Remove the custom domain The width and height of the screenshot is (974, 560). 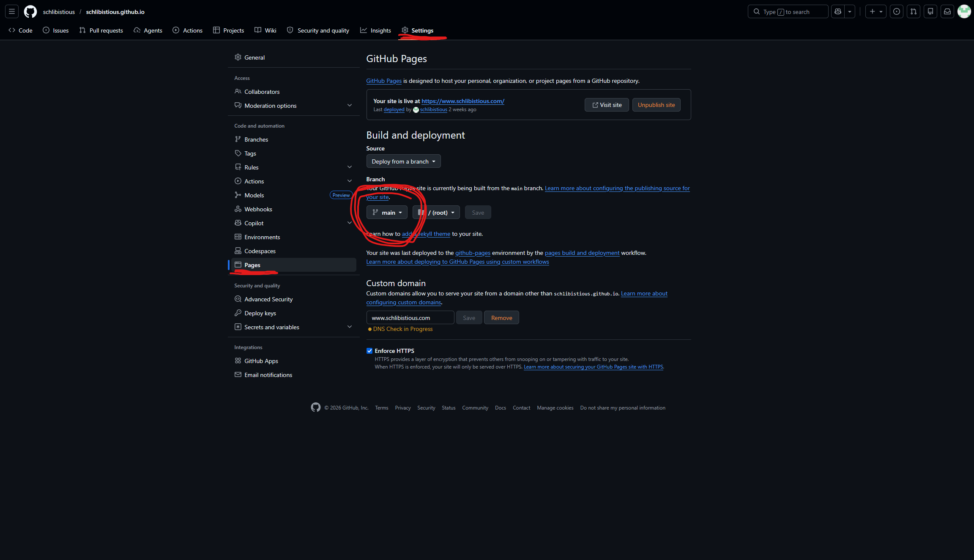pyautogui.click(x=501, y=318)
